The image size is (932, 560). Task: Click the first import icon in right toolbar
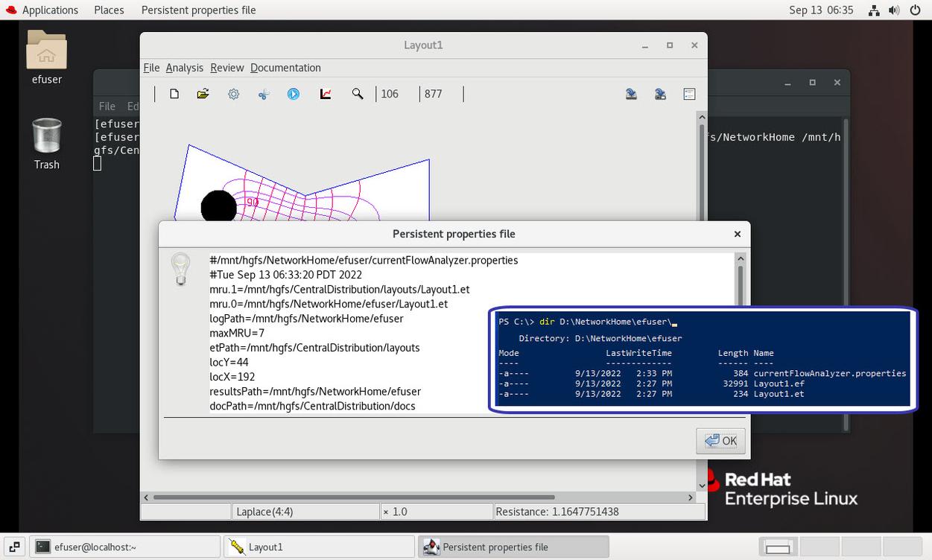[631, 94]
